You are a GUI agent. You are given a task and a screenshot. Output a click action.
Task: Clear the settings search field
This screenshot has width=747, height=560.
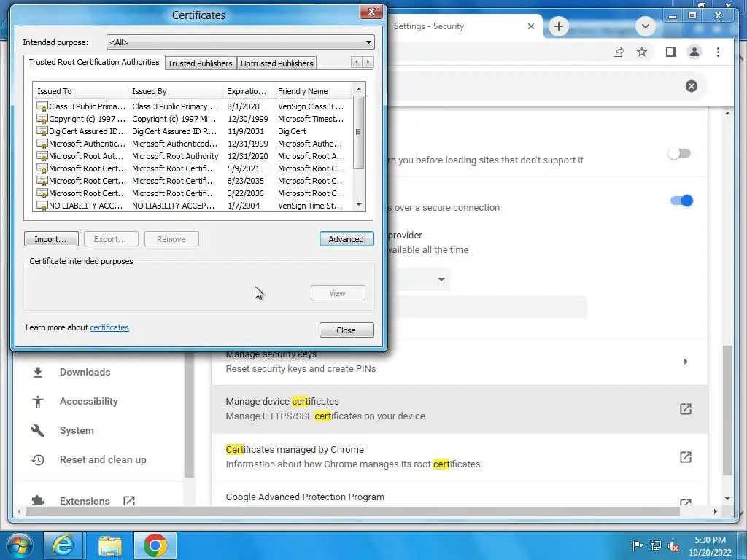(692, 86)
